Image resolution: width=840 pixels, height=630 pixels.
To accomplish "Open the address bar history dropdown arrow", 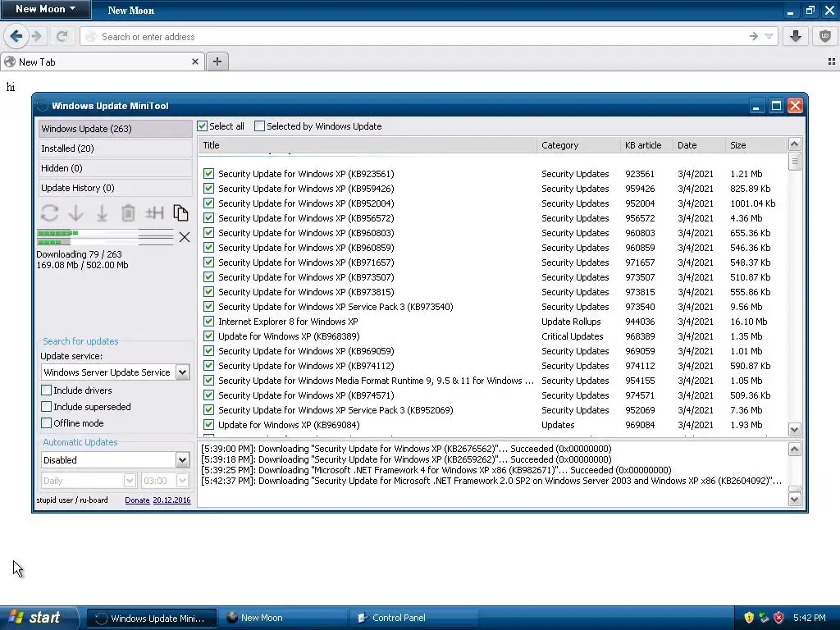I will coord(769,36).
